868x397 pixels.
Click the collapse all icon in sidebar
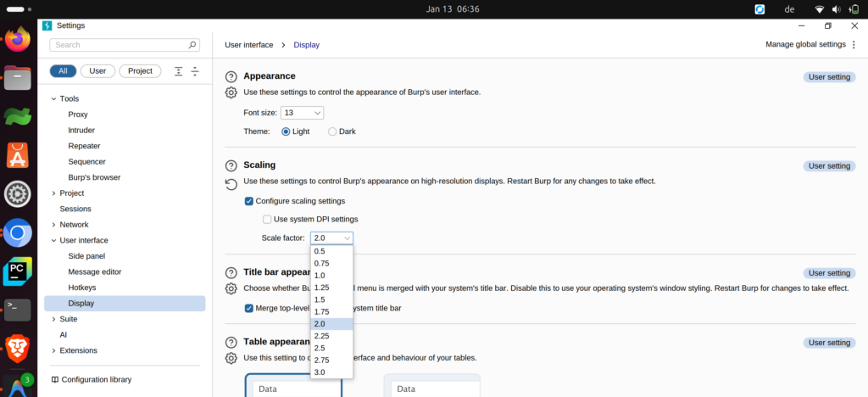[x=195, y=71]
